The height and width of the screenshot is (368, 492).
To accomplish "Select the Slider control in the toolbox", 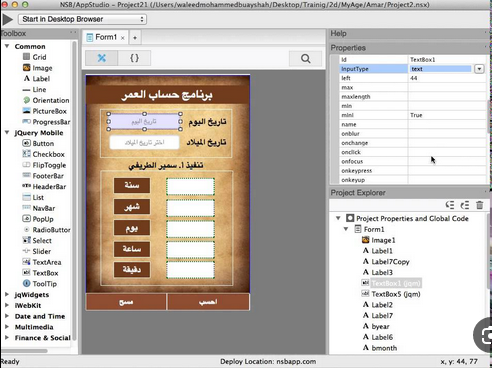I will coord(37,251).
